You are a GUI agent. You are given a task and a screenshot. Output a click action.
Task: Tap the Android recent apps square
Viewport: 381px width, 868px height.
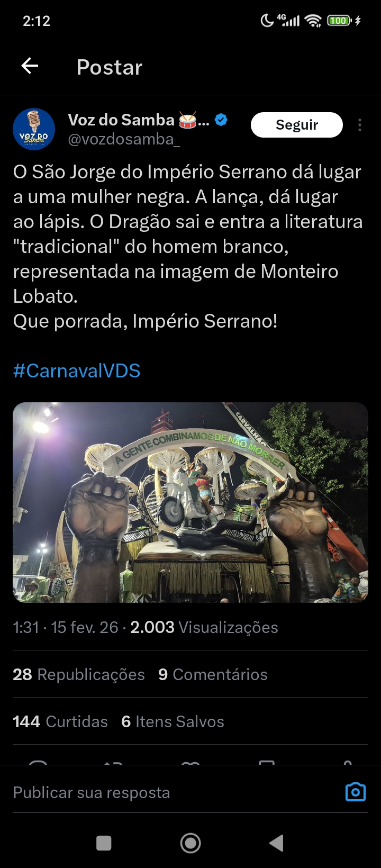104,843
